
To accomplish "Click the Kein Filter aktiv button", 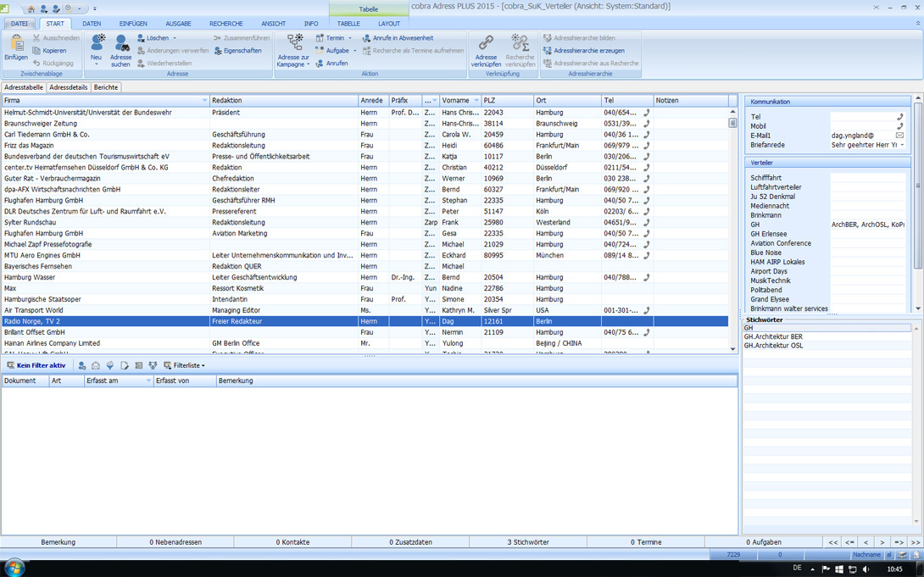I will [x=36, y=366].
